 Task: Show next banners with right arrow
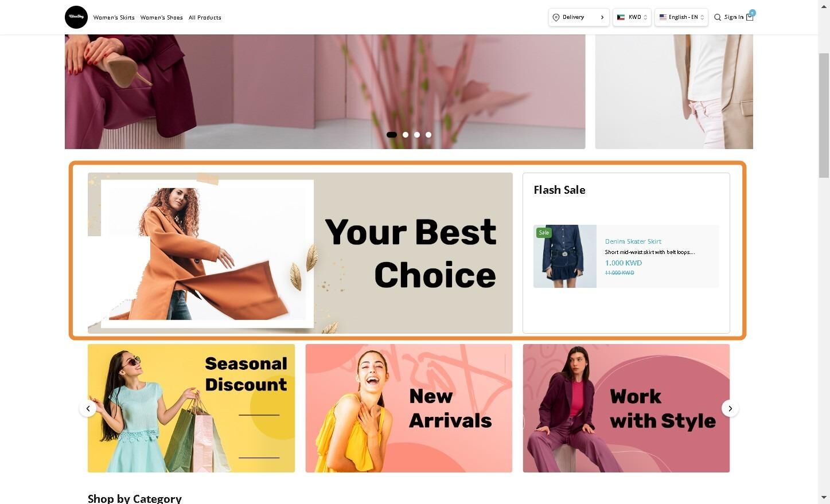coord(730,408)
